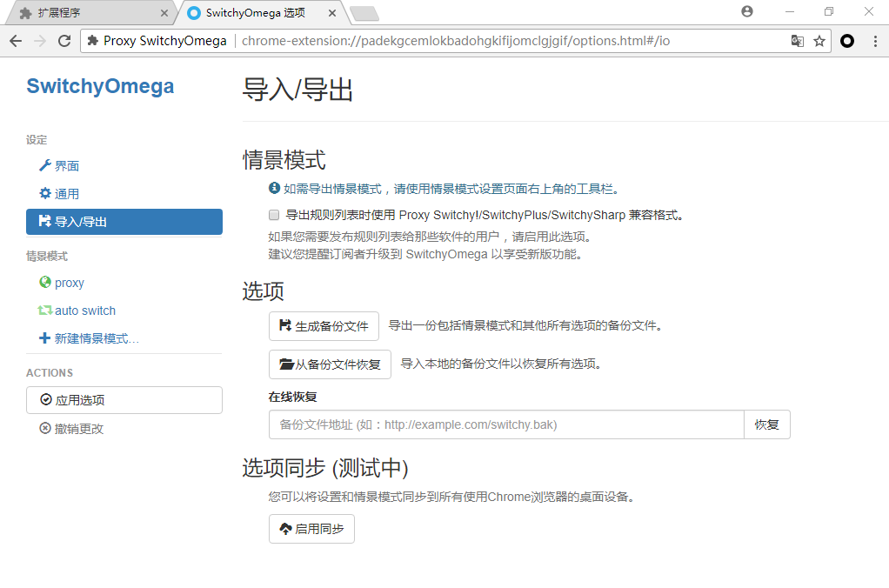Open the SwitchyOmega extension toolbar icon
The image size is (889, 588).
click(x=847, y=41)
